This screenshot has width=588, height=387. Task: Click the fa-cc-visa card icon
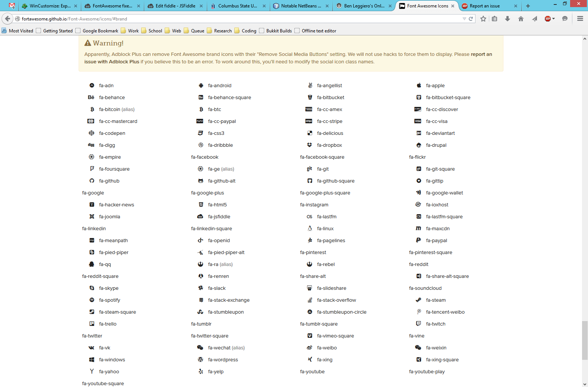[418, 121]
